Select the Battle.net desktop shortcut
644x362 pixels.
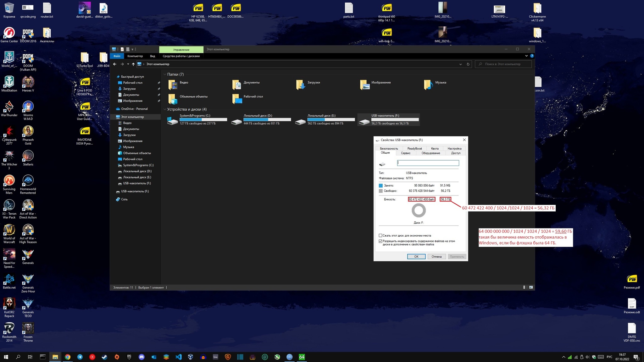(x=9, y=281)
